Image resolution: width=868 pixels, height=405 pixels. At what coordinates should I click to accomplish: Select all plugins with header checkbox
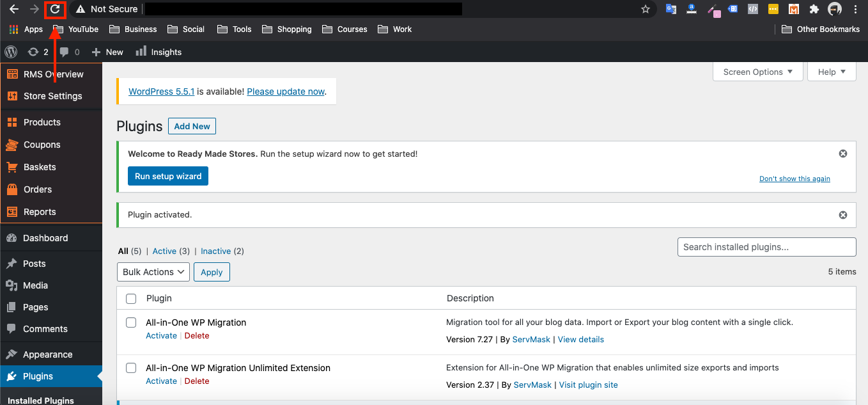click(131, 299)
